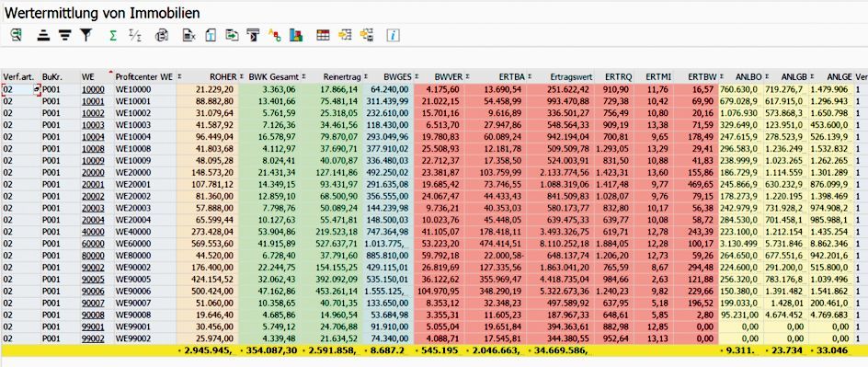Select the ANLGB column header

(787, 77)
